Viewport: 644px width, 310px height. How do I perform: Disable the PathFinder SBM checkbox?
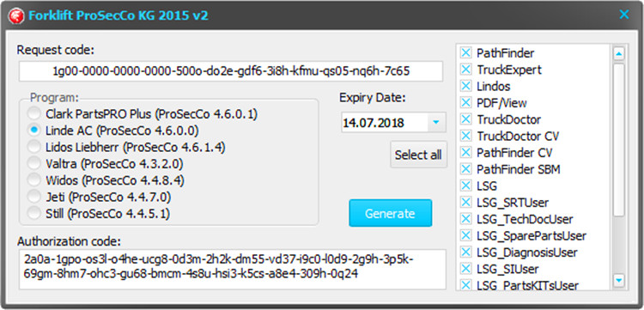tap(465, 169)
